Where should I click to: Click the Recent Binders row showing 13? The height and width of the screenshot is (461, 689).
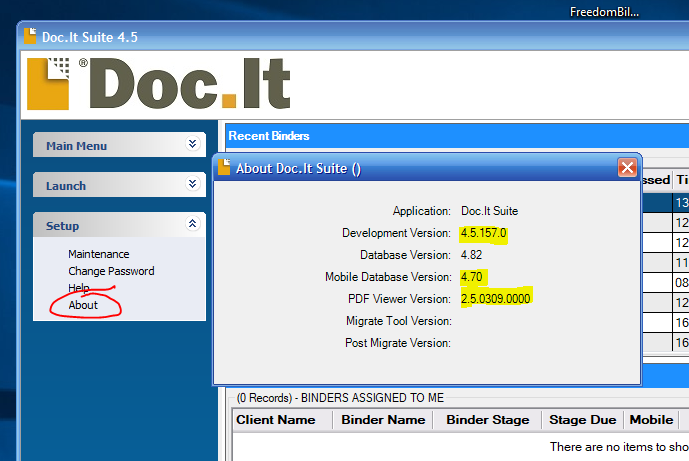click(666, 203)
